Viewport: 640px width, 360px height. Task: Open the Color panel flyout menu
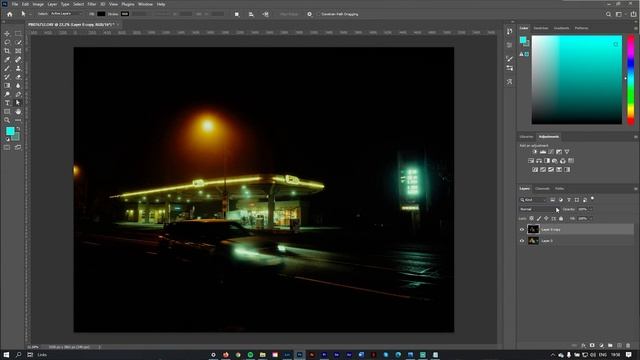[x=636, y=28]
